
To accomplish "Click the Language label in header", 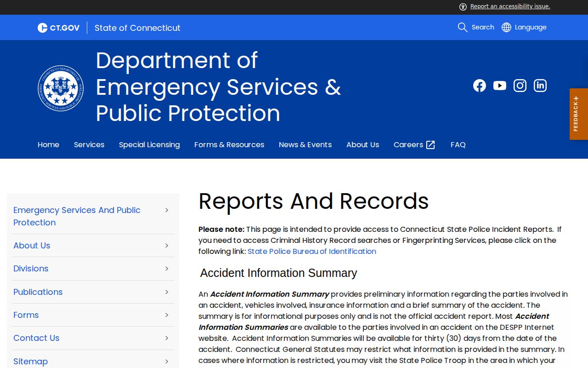I will tap(531, 27).
